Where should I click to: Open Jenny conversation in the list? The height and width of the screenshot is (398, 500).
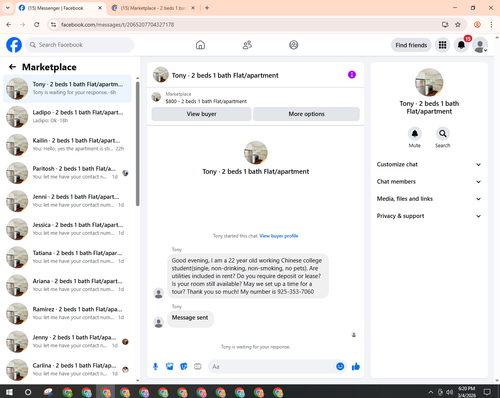pyautogui.click(x=67, y=342)
